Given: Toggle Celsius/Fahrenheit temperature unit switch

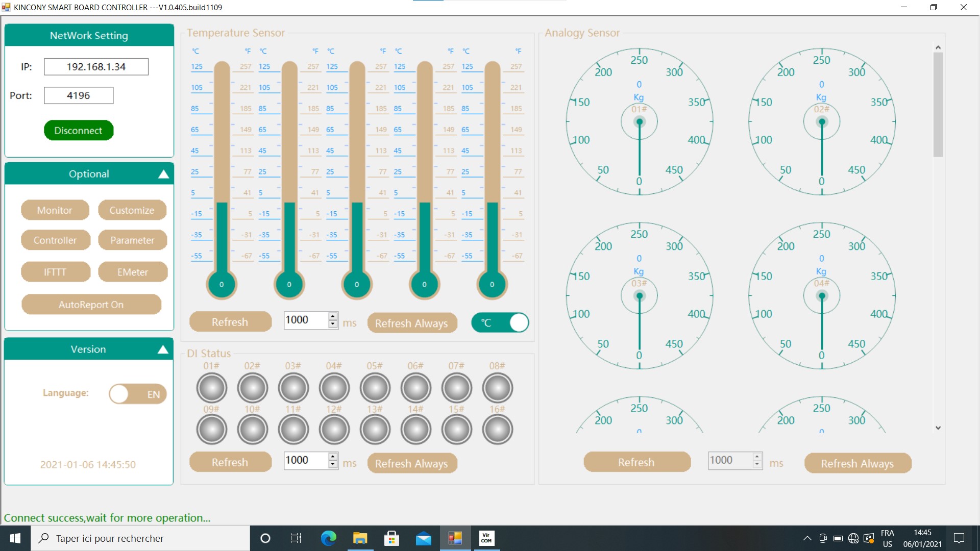Looking at the screenshot, I should coord(500,322).
